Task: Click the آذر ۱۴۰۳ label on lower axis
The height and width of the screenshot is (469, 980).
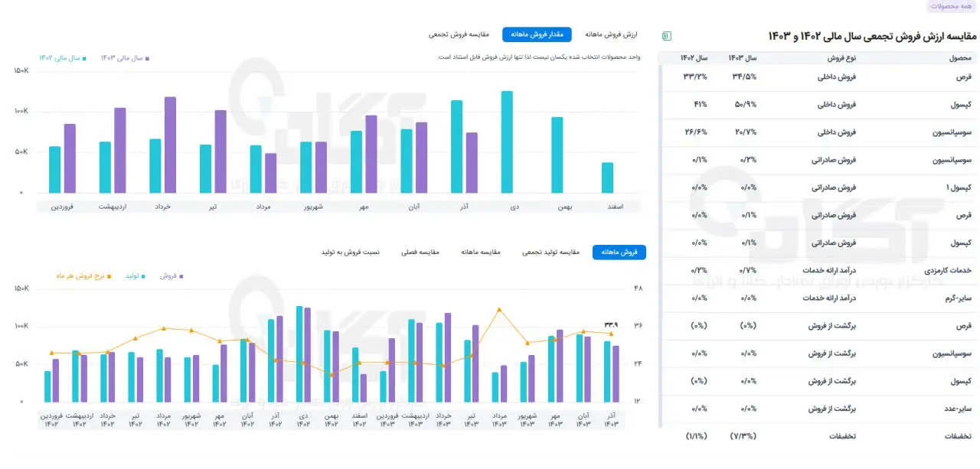Action: coord(612,419)
